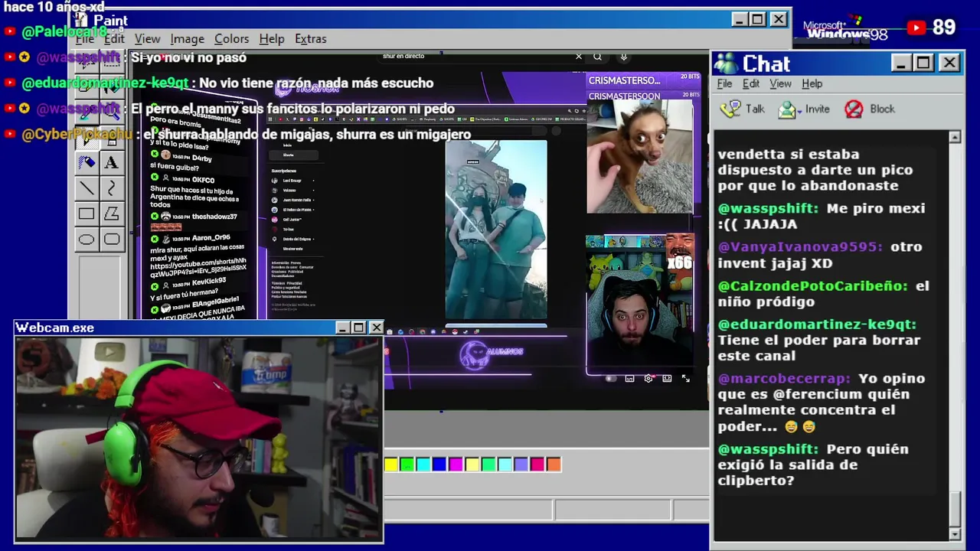980x551 pixels.
Task: Open the View menu in Chat
Action: (780, 83)
